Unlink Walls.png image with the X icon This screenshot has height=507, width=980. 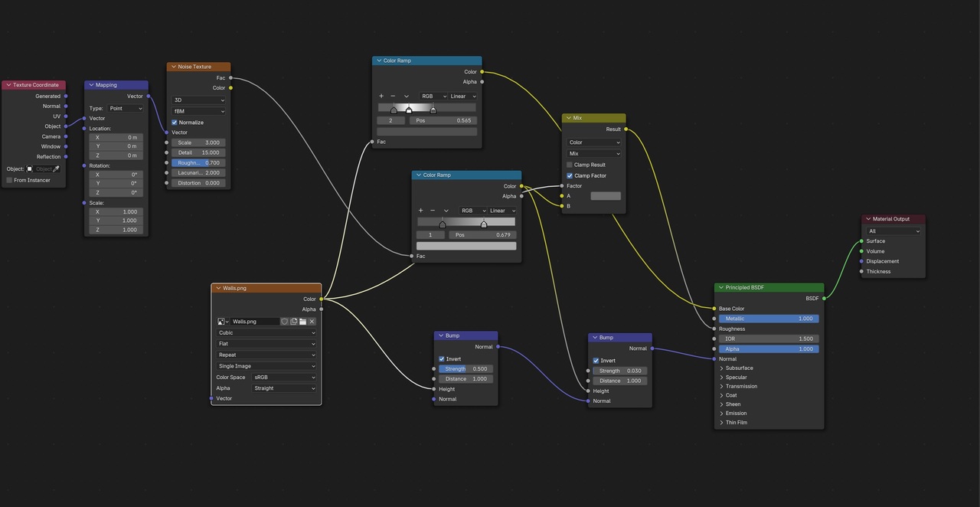pos(312,322)
